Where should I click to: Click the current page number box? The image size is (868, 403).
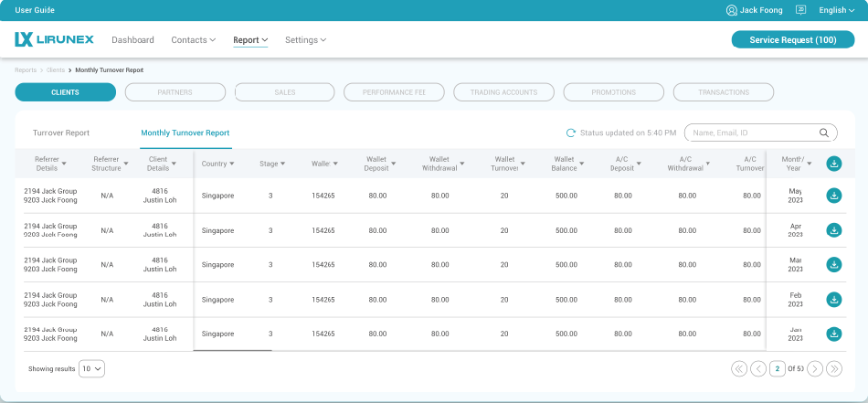pos(778,368)
